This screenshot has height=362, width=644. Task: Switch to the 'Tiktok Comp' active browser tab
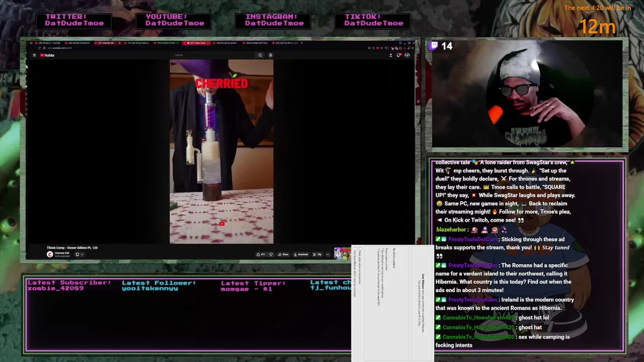coord(196,43)
